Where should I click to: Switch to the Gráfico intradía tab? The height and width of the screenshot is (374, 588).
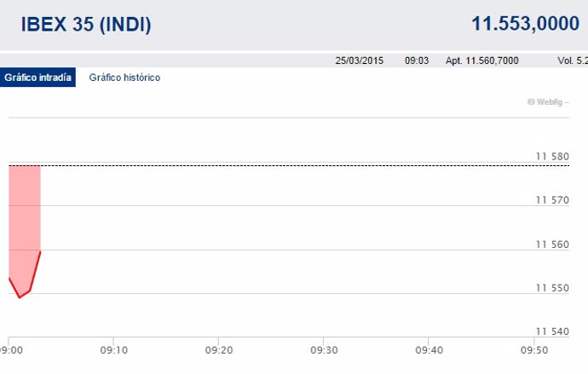(x=37, y=78)
